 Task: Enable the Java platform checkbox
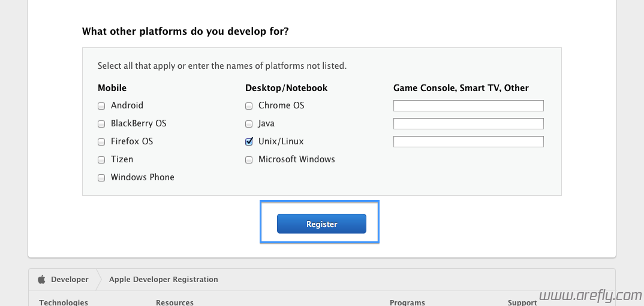tap(248, 124)
